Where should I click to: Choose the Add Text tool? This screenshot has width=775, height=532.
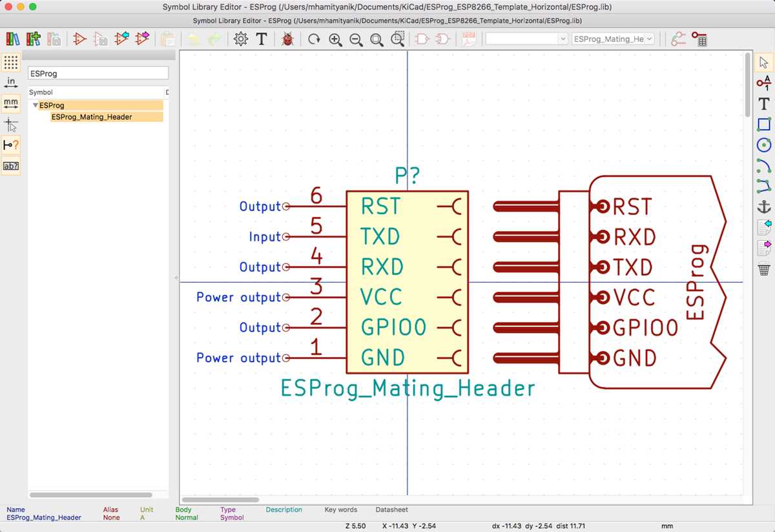coord(764,103)
